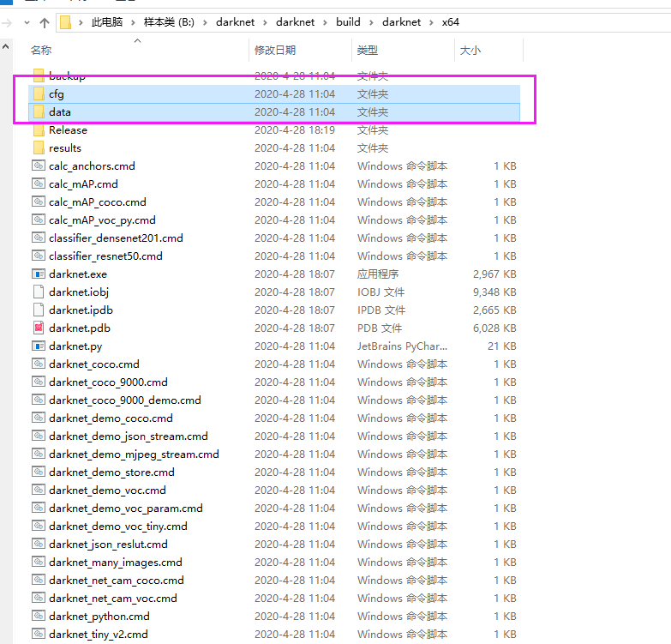The image size is (671, 644).
Task: Navigate to 样本类 (B:) drive breadcrumb
Action: tap(169, 22)
